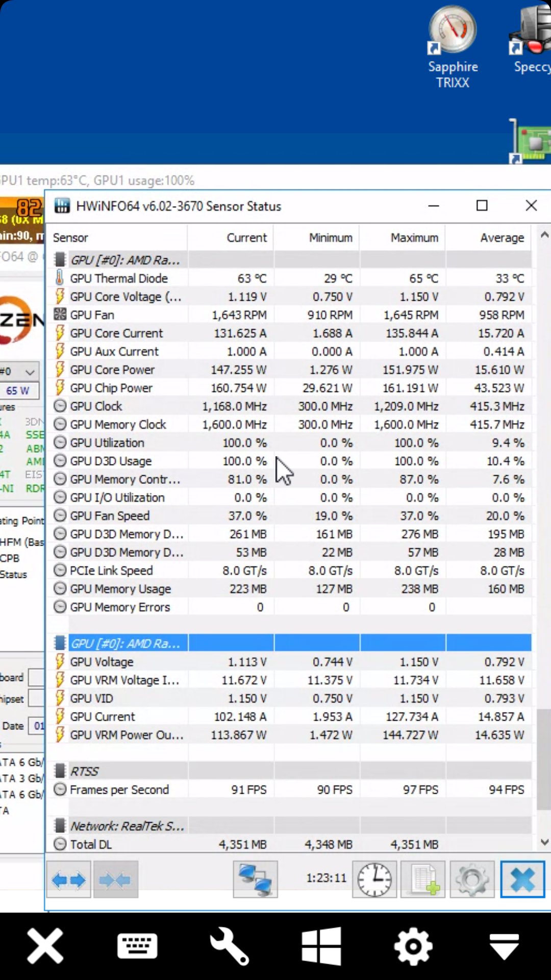Select the GPU VRM Power Ou... row
The height and width of the screenshot is (980, 551).
pos(289,735)
